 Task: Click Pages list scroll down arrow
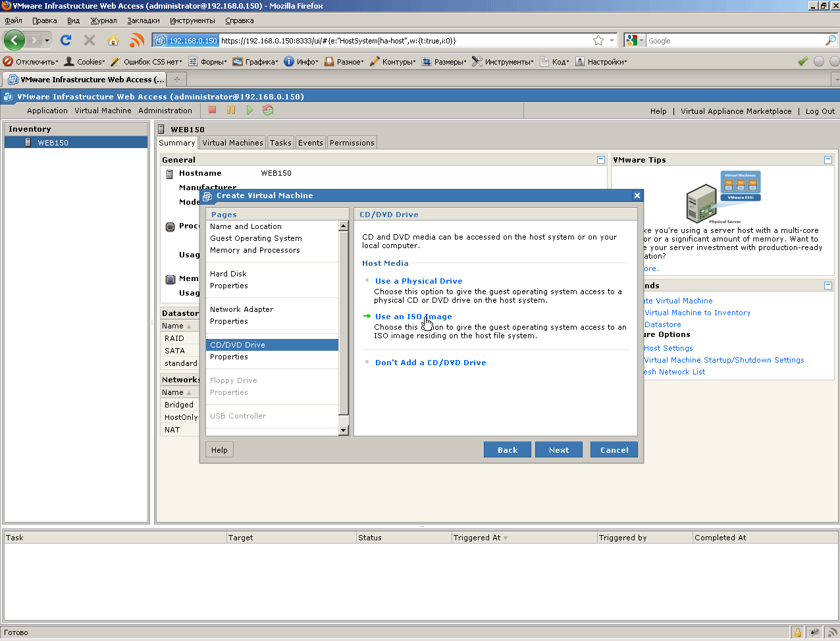coord(343,430)
